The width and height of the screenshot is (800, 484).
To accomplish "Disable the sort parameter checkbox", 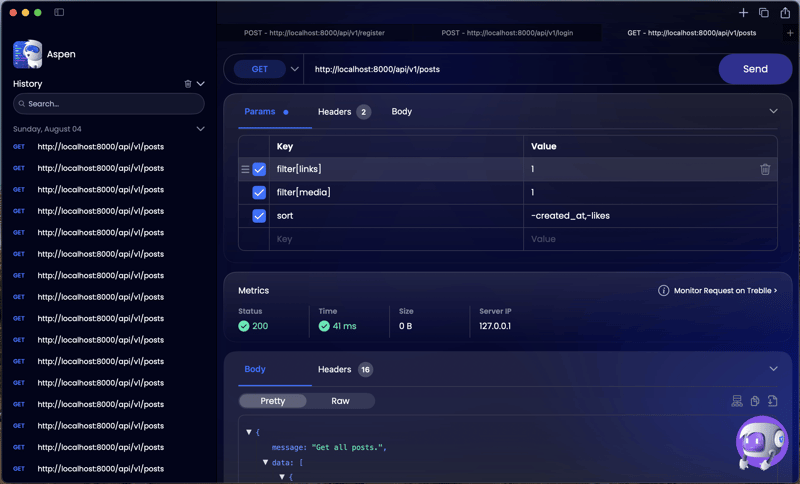I will [259, 216].
